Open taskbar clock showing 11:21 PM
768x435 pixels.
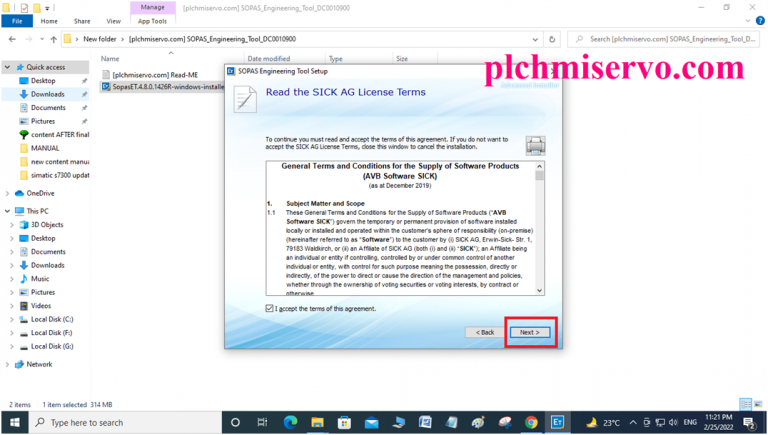tap(719, 422)
